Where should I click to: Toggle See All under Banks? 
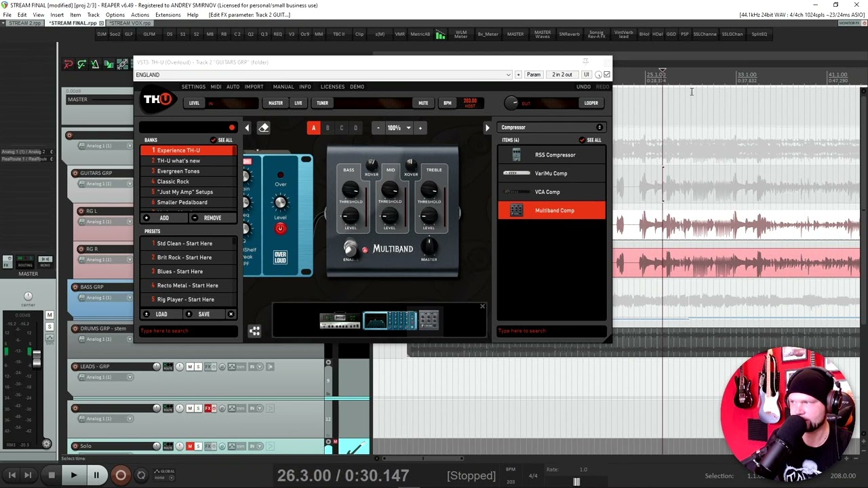(x=221, y=140)
